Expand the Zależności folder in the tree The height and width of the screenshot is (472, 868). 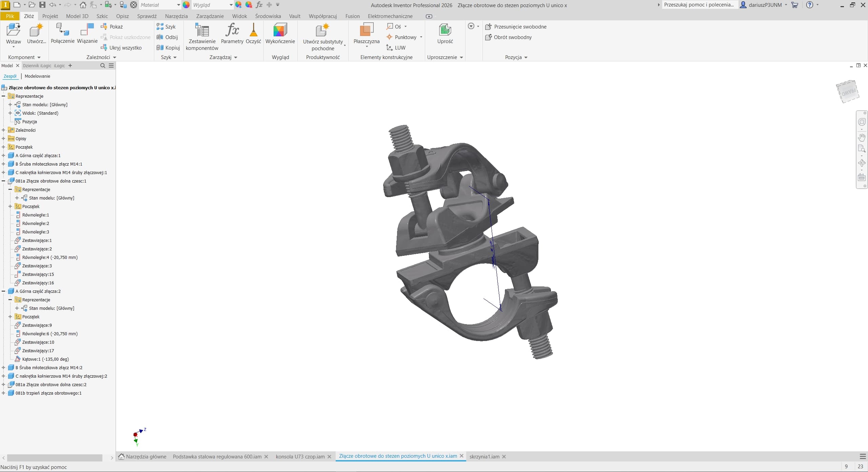pos(3,130)
